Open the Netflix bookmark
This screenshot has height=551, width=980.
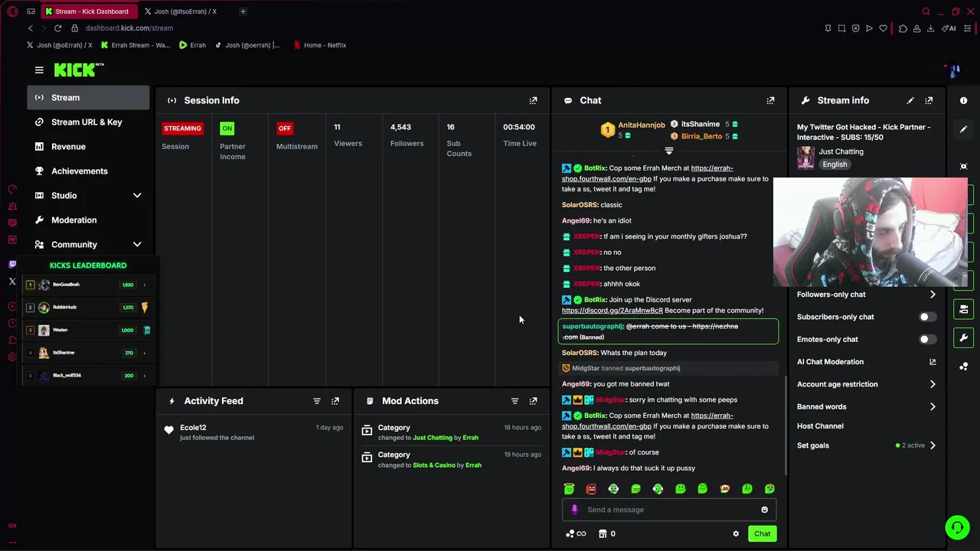coord(320,45)
